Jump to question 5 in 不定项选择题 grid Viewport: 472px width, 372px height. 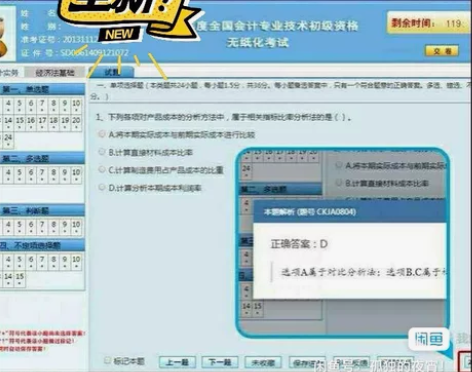20,261
